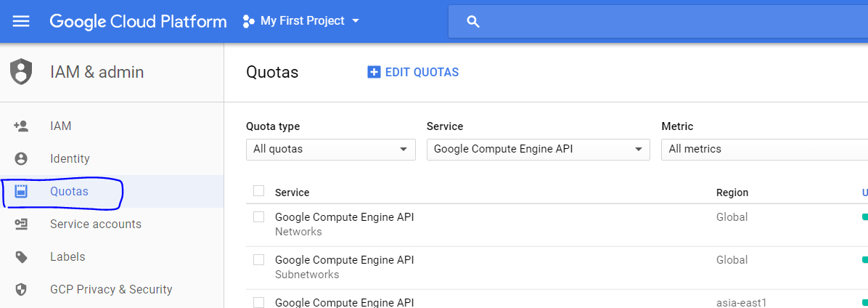Image resolution: width=868 pixels, height=308 pixels.
Task: Click the Service accounts icon
Action: [x=21, y=224]
